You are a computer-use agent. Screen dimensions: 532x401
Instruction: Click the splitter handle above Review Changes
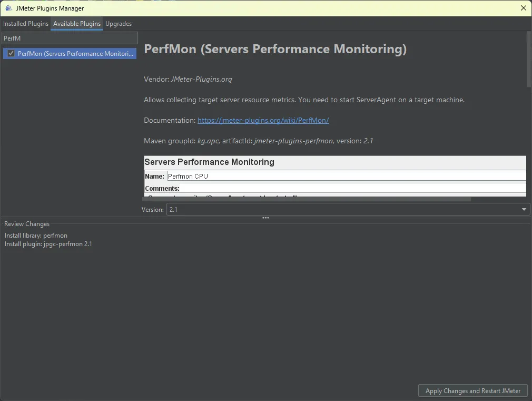265,218
